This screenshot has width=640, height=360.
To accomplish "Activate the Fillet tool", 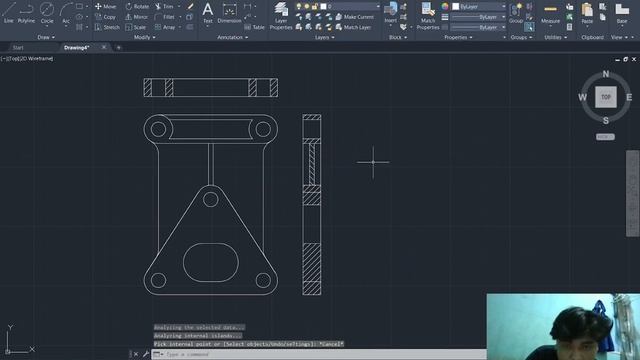I will point(164,17).
